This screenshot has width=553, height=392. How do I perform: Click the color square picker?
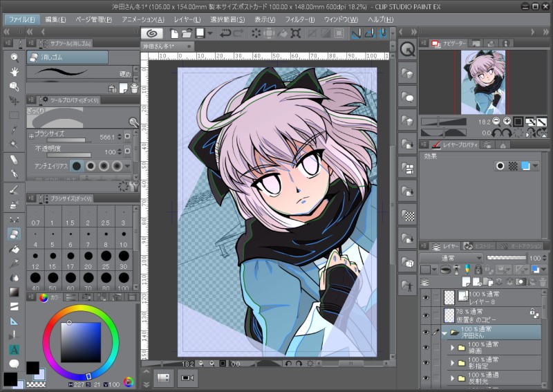point(81,342)
